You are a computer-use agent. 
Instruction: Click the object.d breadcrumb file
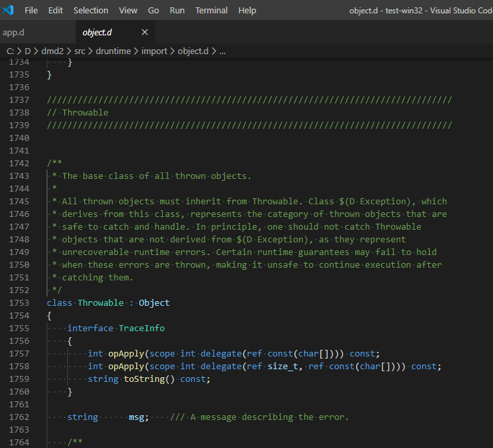coord(193,51)
